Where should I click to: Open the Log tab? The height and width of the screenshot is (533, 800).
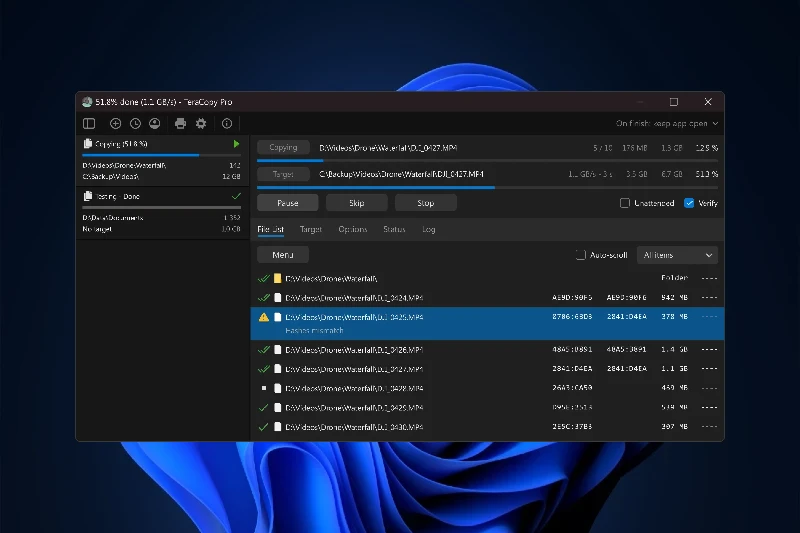coord(429,230)
